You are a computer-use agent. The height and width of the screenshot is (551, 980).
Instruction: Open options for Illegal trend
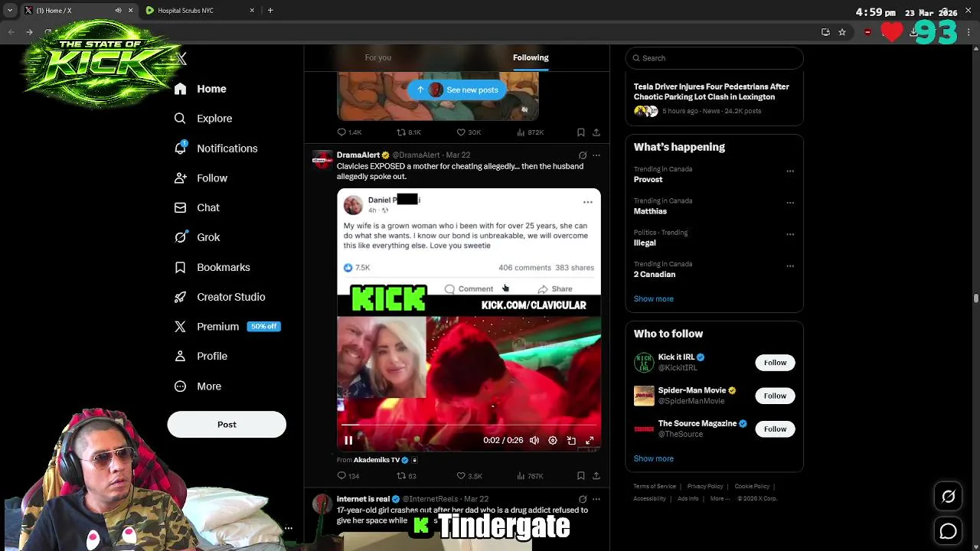point(790,234)
